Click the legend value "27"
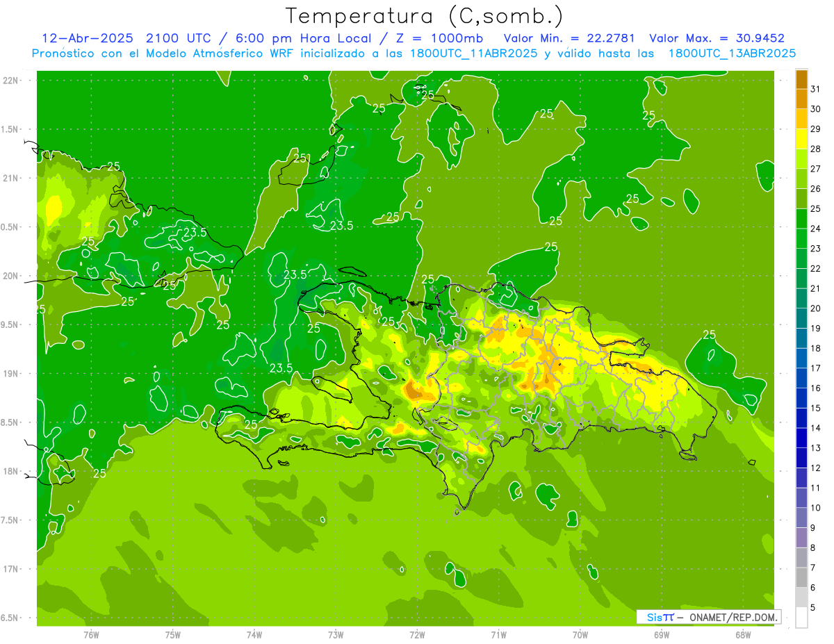This screenshot has width=834, height=644. [815, 169]
